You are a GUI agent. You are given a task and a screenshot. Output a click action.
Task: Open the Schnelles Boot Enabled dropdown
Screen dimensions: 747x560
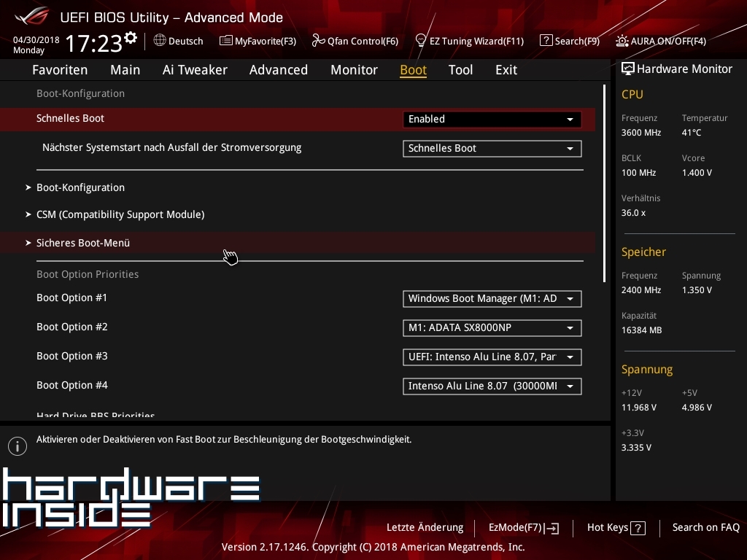click(x=492, y=119)
